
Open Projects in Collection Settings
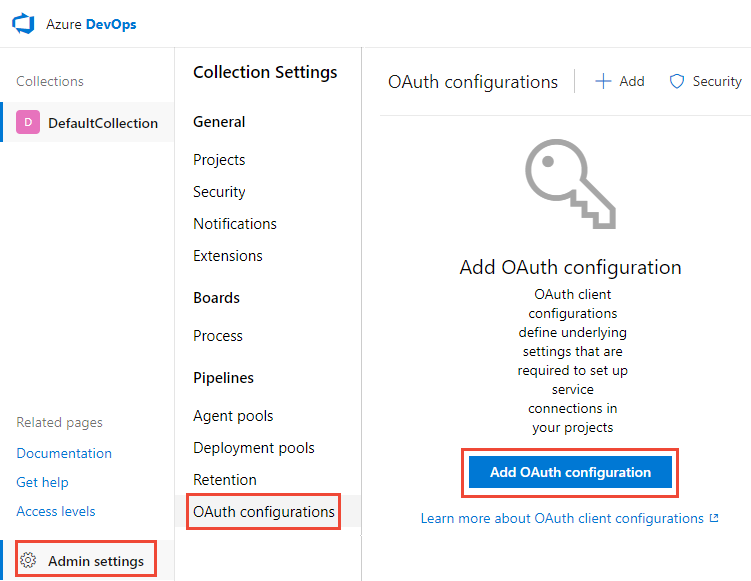[x=219, y=160]
